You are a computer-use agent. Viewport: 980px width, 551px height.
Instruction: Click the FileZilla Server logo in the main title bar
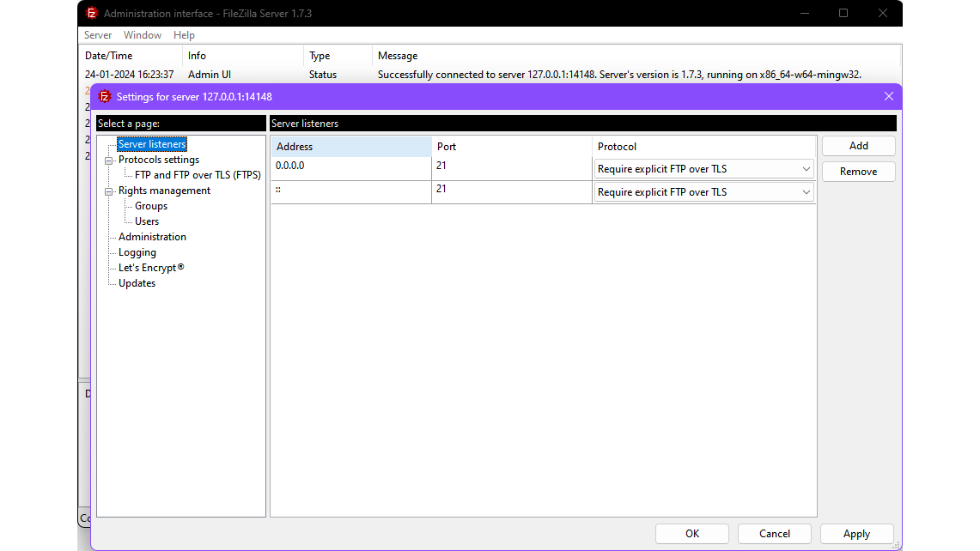pos(91,13)
